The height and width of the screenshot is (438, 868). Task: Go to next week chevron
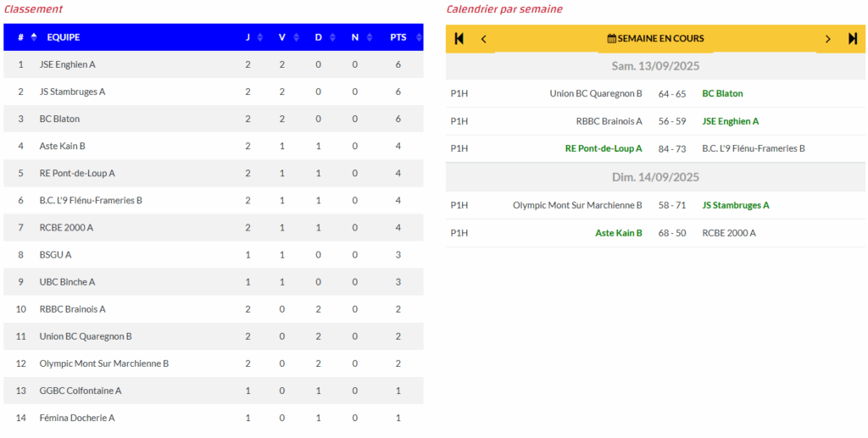point(828,39)
